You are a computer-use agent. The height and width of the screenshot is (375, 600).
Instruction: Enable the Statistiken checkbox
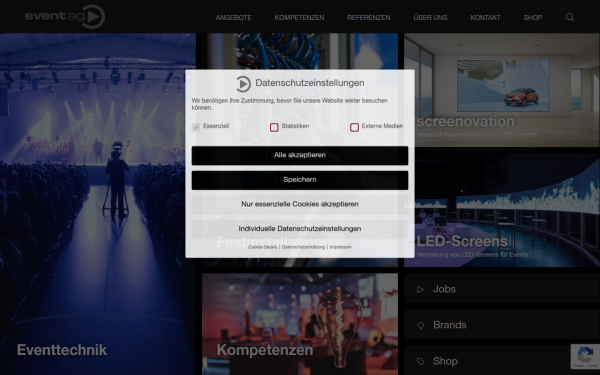[274, 127]
